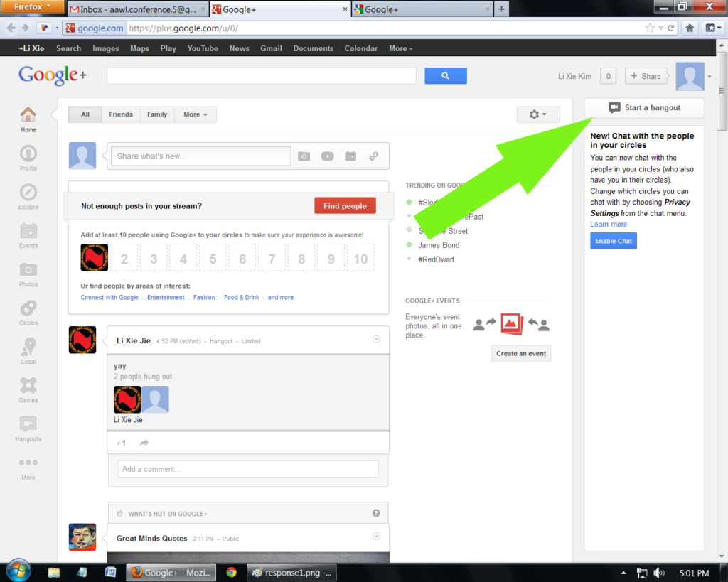This screenshot has height=582, width=728.
Task: Show hidden system tray icons arrow
Action: [623, 573]
